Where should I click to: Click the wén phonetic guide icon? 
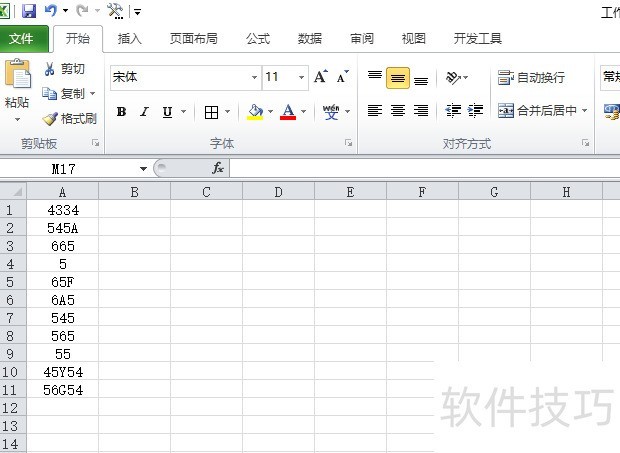(x=331, y=112)
